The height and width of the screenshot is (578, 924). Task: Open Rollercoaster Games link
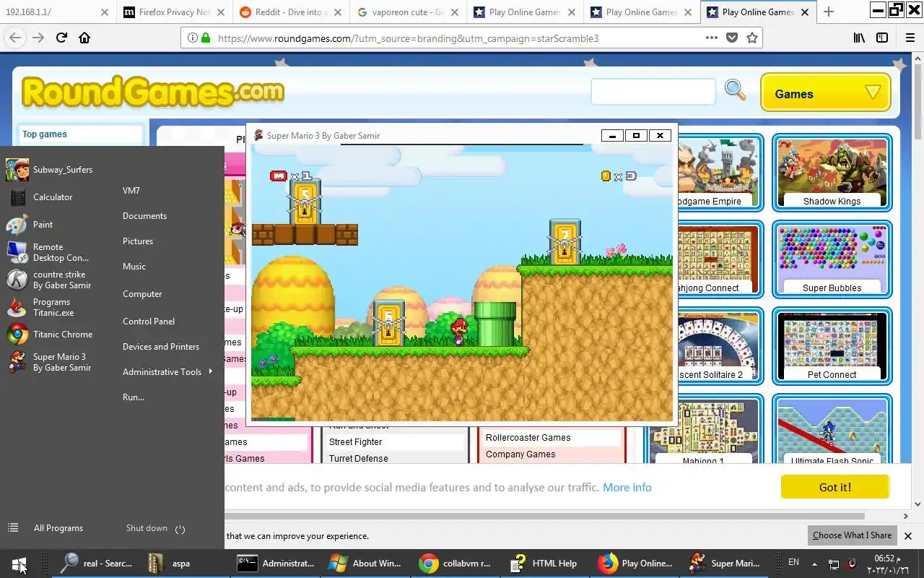tap(528, 438)
